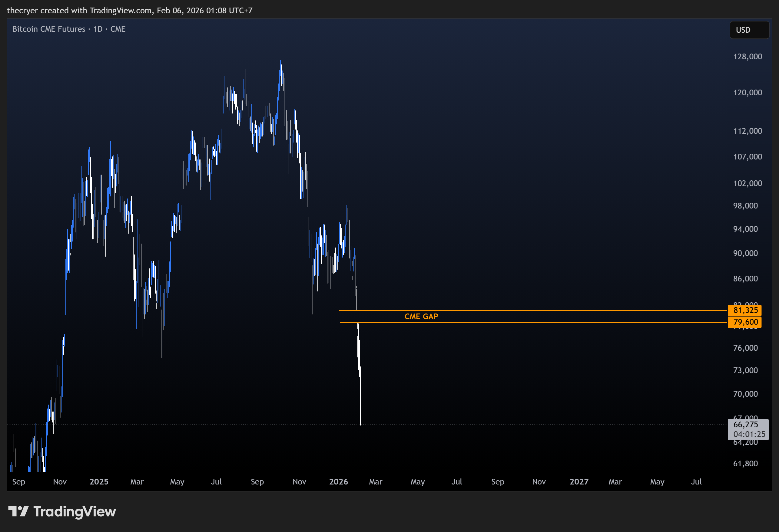Click the Bitcoin CME Futures chart title
This screenshot has height=532, width=779.
[69, 29]
